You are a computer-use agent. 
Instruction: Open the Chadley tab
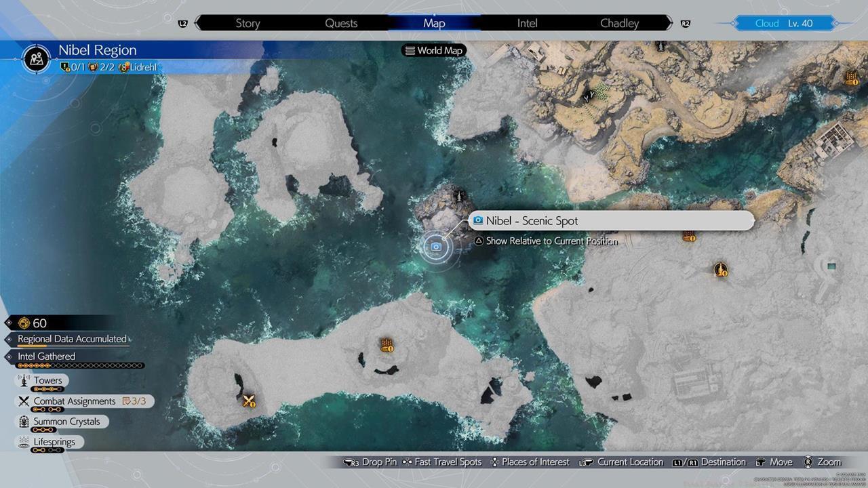(x=619, y=23)
